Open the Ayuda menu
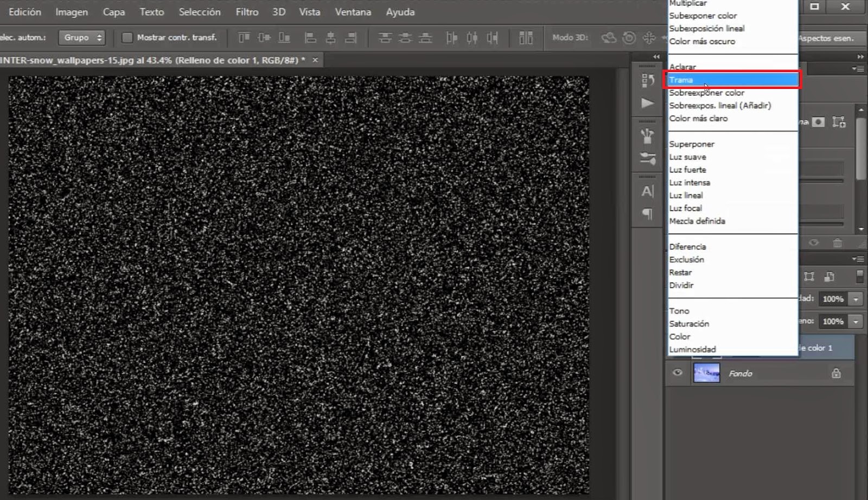 [x=400, y=11]
